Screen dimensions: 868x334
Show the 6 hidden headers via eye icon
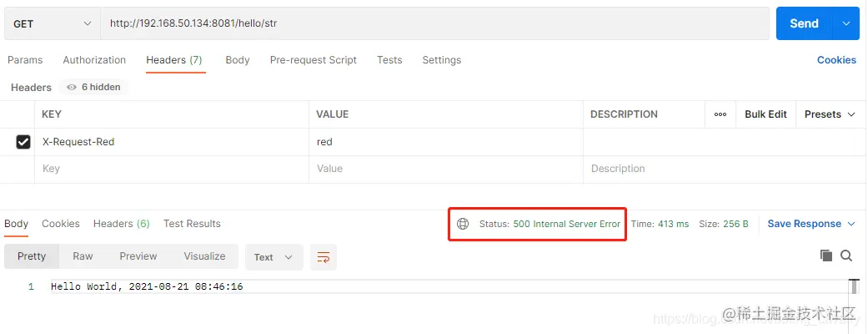tap(72, 87)
